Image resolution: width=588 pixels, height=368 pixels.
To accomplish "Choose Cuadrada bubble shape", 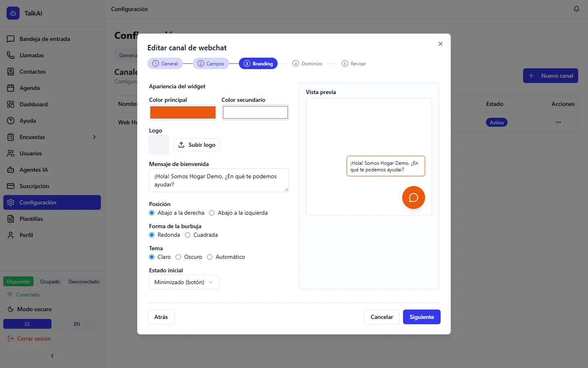I will (188, 235).
